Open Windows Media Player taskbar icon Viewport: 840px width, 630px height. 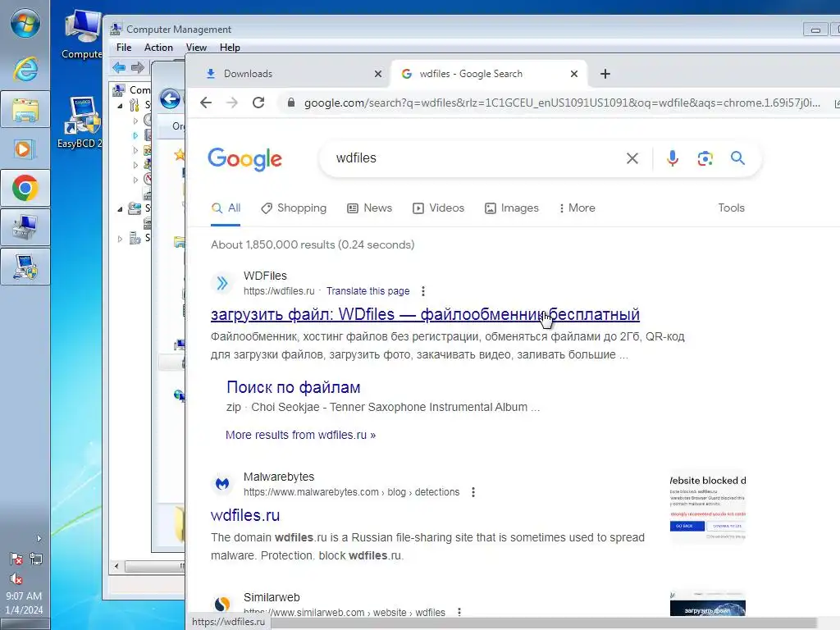[25, 149]
